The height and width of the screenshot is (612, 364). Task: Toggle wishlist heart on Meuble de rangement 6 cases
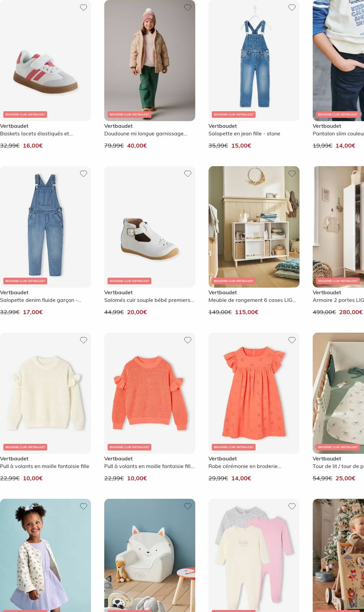click(292, 174)
